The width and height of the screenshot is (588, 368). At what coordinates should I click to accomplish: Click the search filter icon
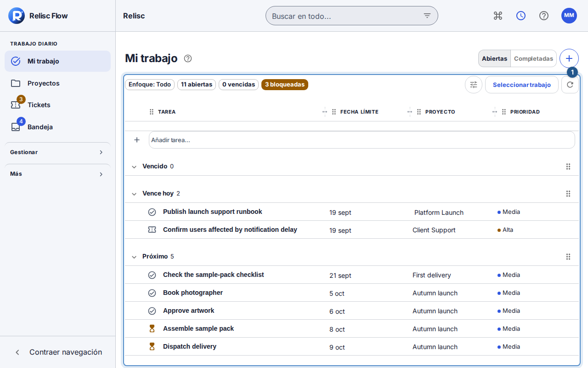coord(427,16)
